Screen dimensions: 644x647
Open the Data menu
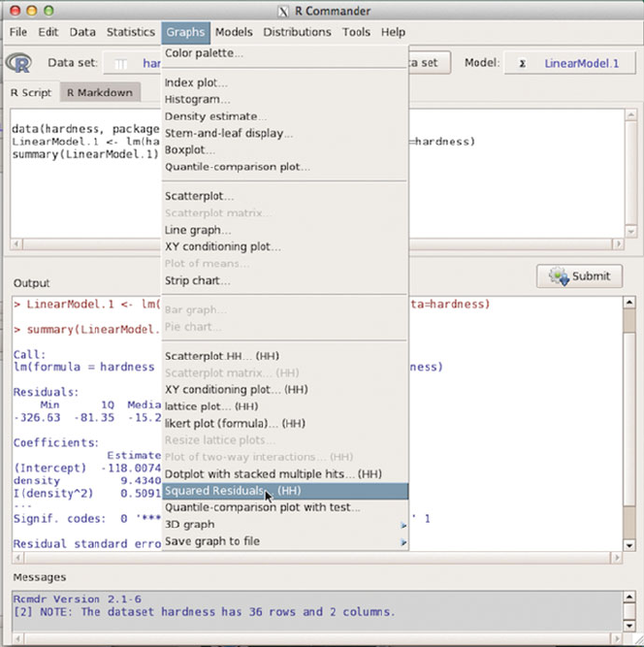pyautogui.click(x=82, y=32)
